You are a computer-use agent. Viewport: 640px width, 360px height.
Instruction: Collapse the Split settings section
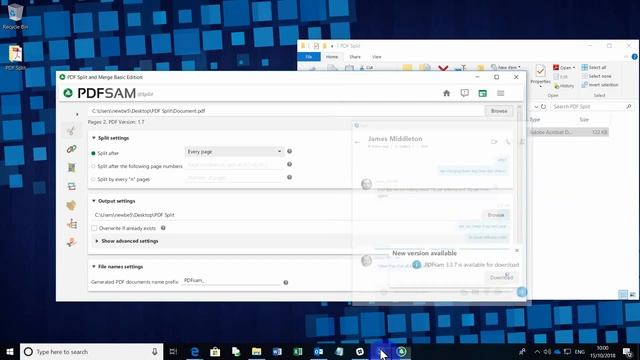coord(93,138)
